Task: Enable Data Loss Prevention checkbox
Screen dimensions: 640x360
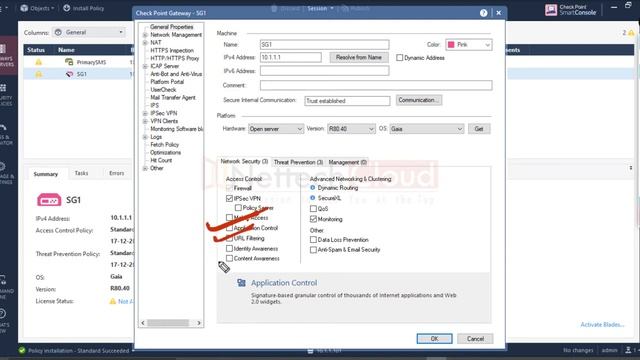Action: [313, 240]
